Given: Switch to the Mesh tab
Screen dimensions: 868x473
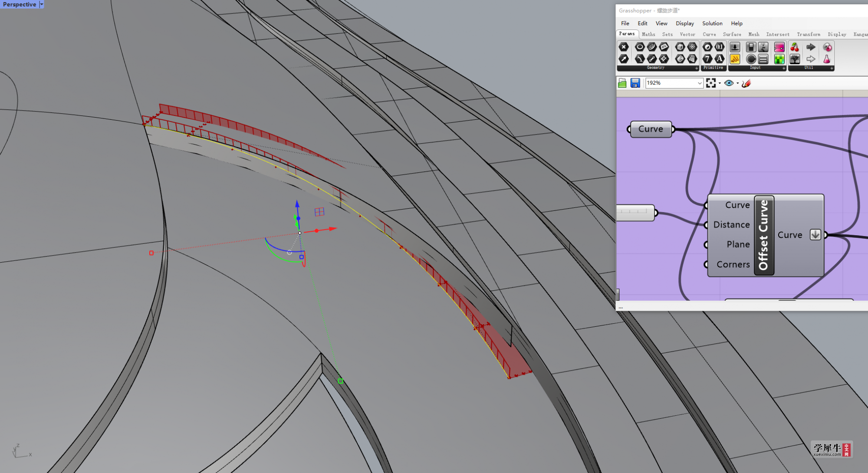Looking at the screenshot, I should (x=754, y=34).
